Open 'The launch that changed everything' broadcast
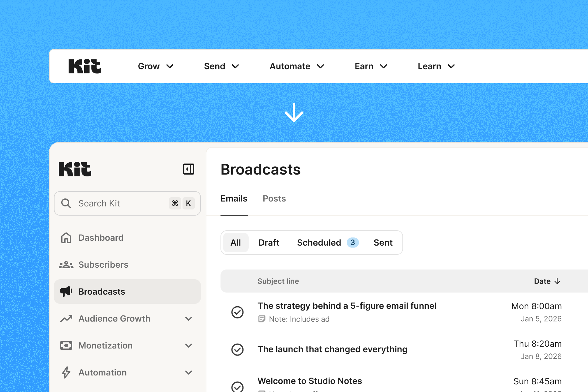This screenshot has height=392, width=588. pos(332,349)
